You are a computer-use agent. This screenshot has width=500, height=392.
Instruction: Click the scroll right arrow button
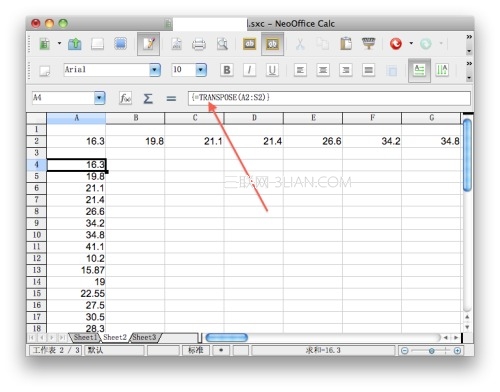(x=456, y=338)
